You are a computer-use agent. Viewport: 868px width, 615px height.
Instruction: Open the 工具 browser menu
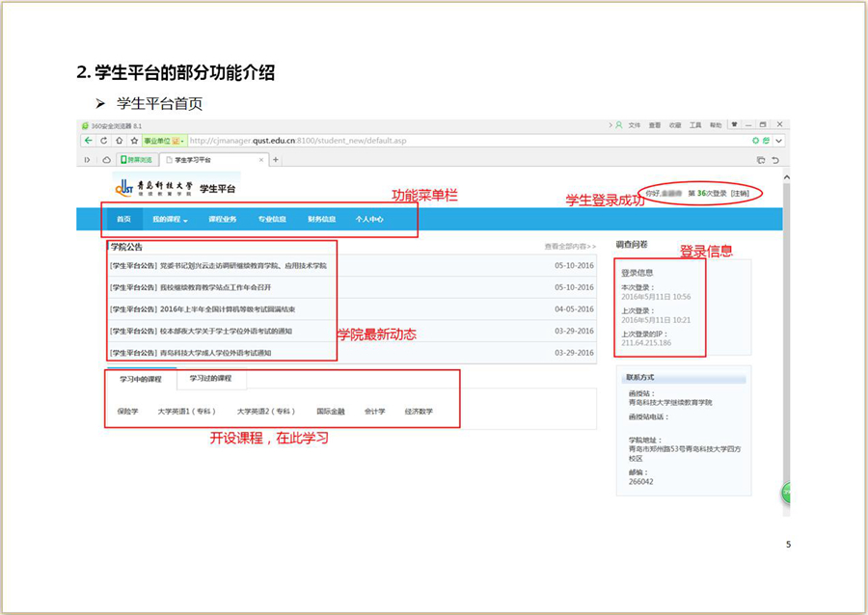pyautogui.click(x=694, y=125)
